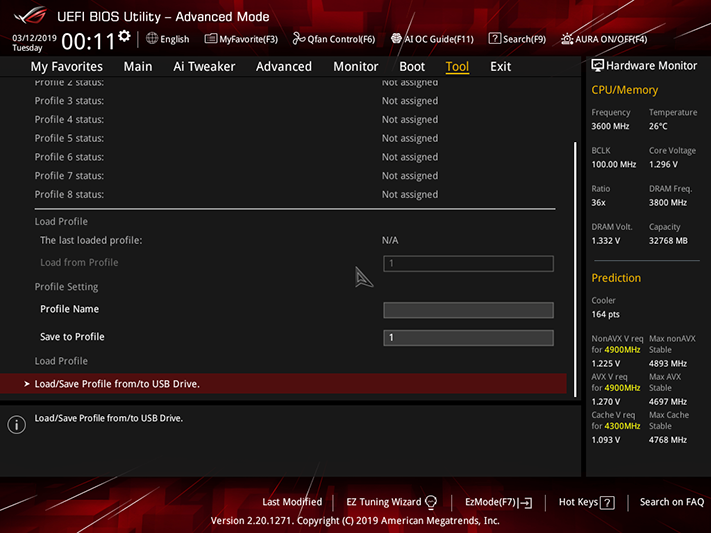
Task: Open Search on FAQ link
Action: pyautogui.click(x=672, y=502)
